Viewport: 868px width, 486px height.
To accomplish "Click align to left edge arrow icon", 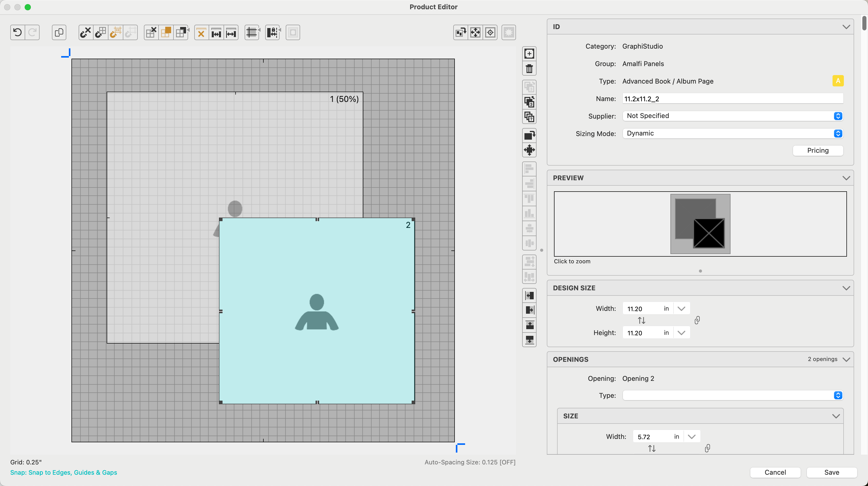I will click(x=529, y=296).
